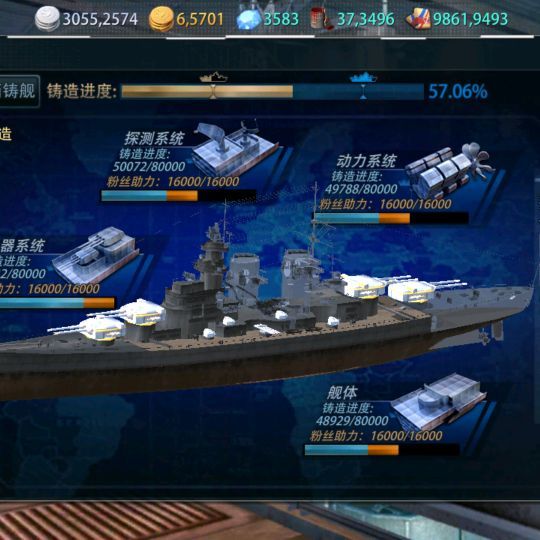
Task: Click the 探测系统 progress bar
Action: point(179,196)
